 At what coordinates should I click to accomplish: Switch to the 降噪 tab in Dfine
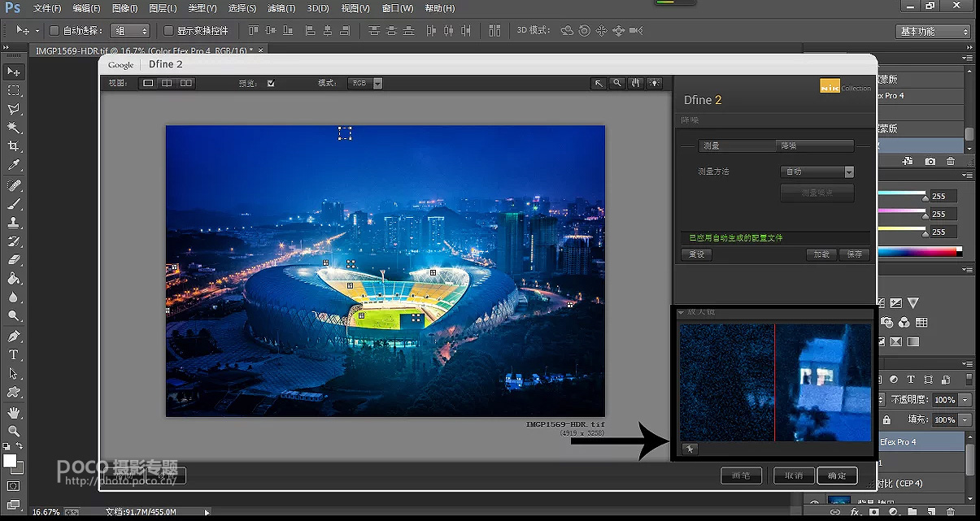point(815,146)
